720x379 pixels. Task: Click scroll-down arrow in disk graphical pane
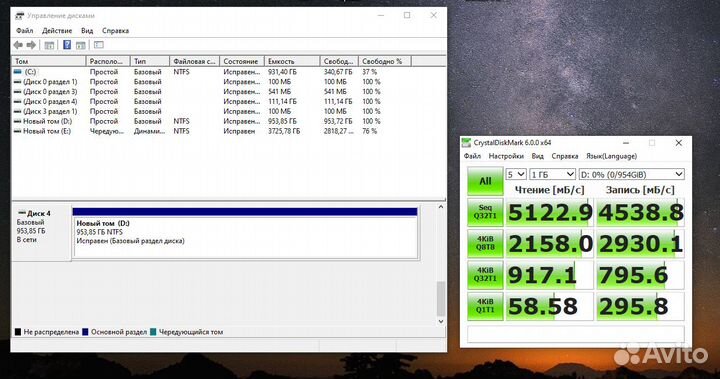441,322
